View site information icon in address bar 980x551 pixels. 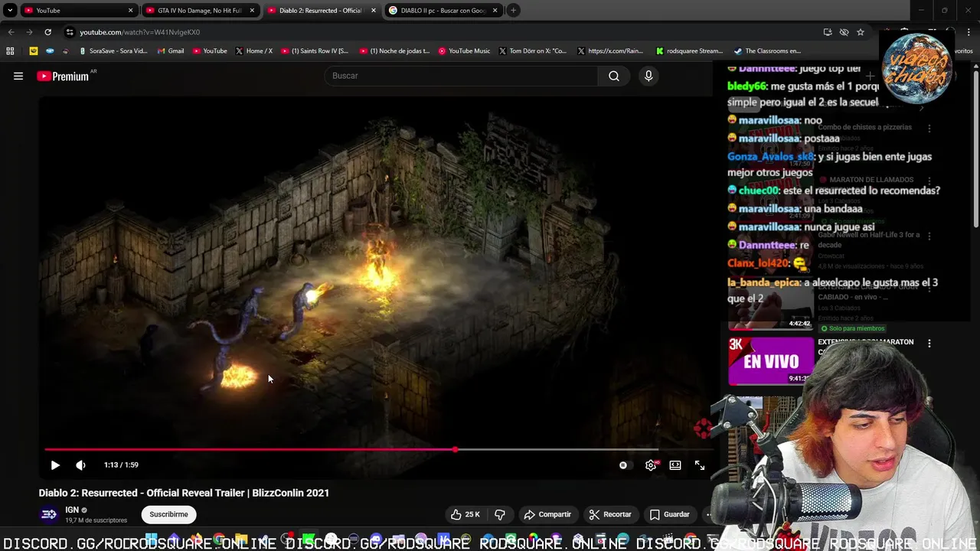(x=70, y=32)
